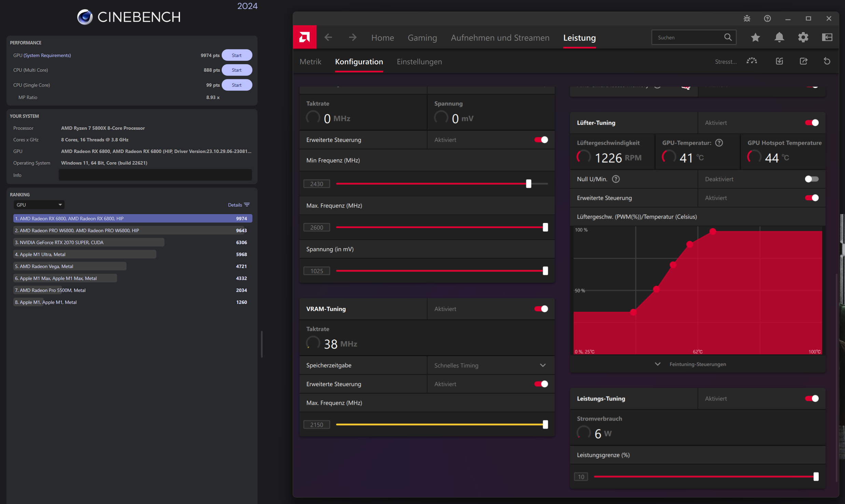The height and width of the screenshot is (504, 845).
Task: Open the Speicherzeitgabe Schnelles Timing dropdown
Action: pos(490,365)
